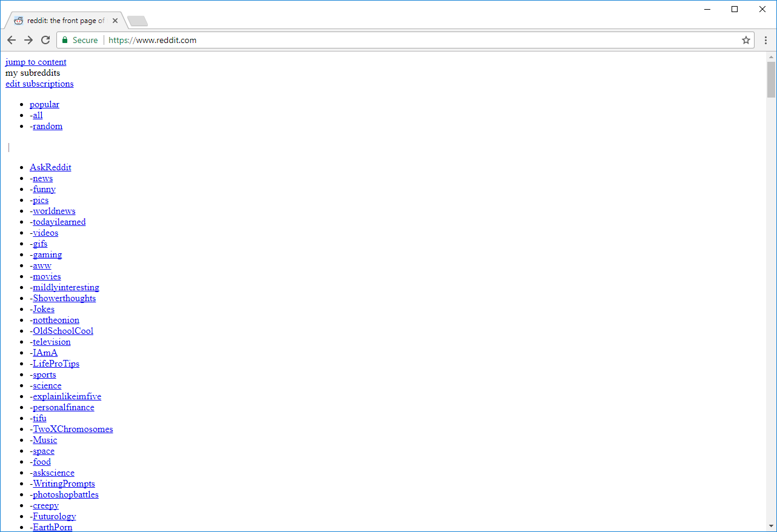
Task: Go to the 'popular' subreddit link
Action: tap(44, 104)
